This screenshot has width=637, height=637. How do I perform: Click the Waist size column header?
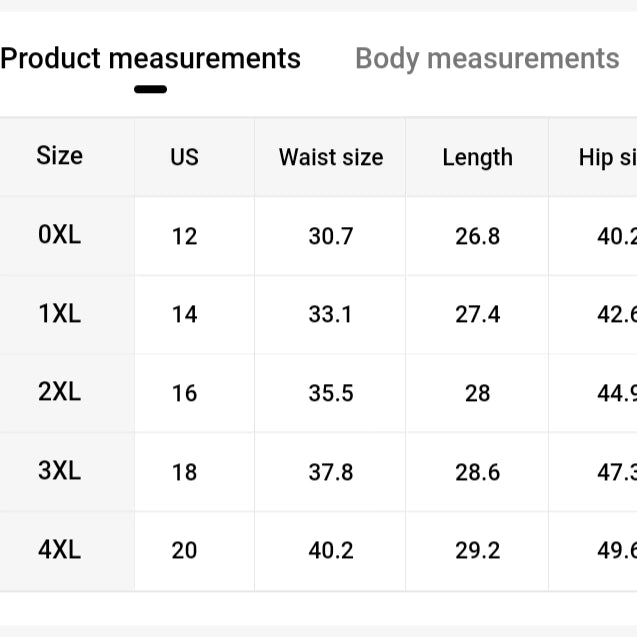(331, 157)
